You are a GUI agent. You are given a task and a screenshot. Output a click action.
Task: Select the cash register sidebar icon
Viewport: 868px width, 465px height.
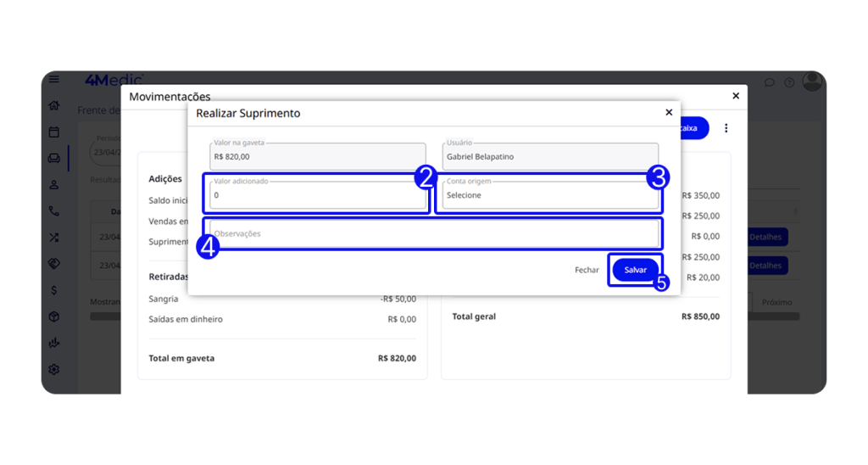(x=54, y=158)
